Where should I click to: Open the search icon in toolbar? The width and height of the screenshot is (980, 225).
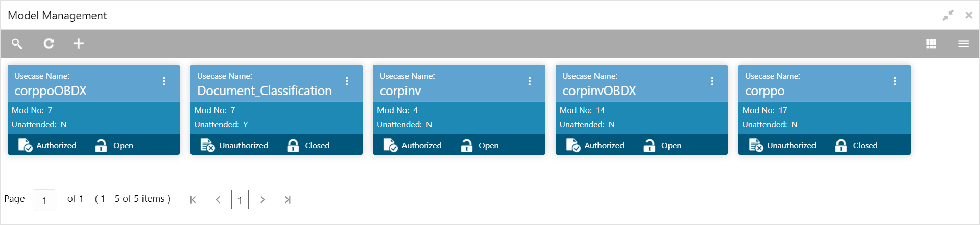[17, 43]
